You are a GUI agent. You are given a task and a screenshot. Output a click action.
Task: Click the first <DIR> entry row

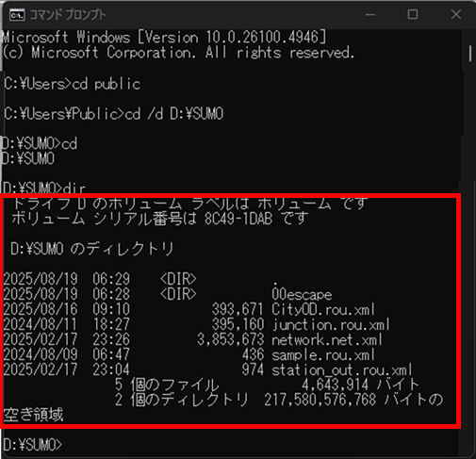click(x=140, y=279)
